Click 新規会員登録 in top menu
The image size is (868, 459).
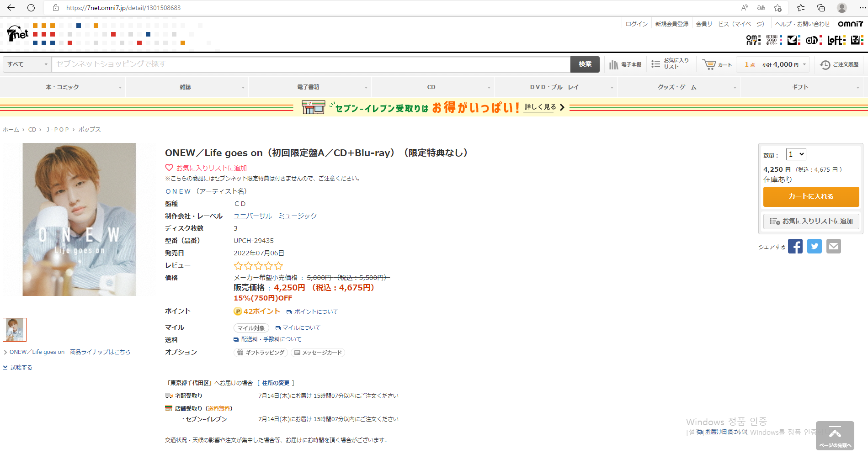(x=671, y=24)
